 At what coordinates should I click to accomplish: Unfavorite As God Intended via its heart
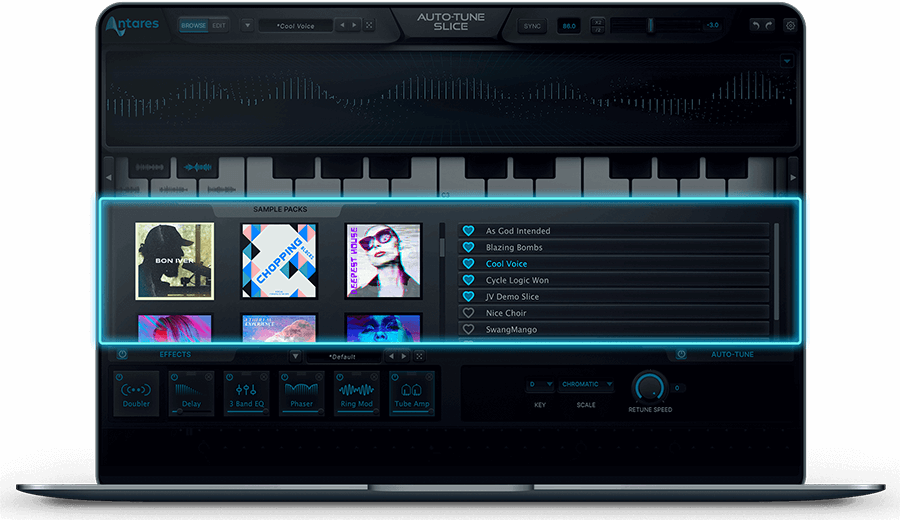tap(468, 231)
